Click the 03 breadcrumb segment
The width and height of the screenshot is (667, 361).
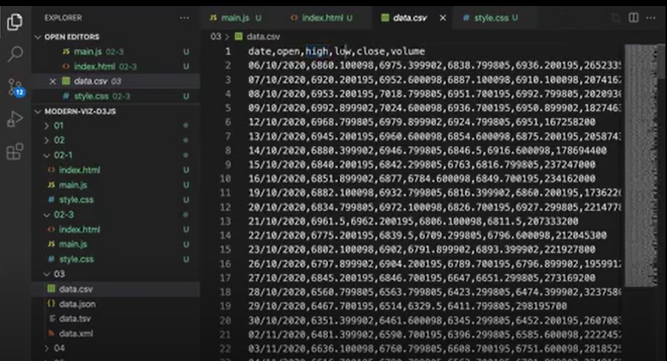(x=216, y=37)
